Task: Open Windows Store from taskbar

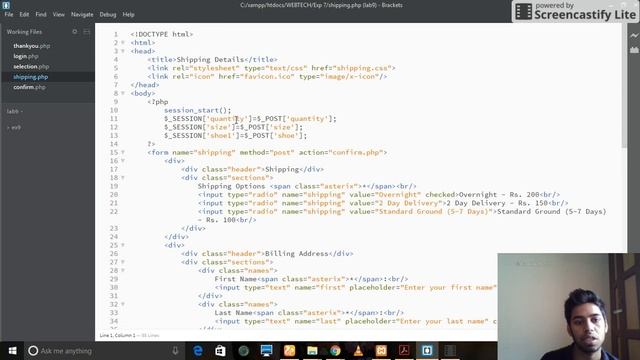Action: [x=220, y=351]
